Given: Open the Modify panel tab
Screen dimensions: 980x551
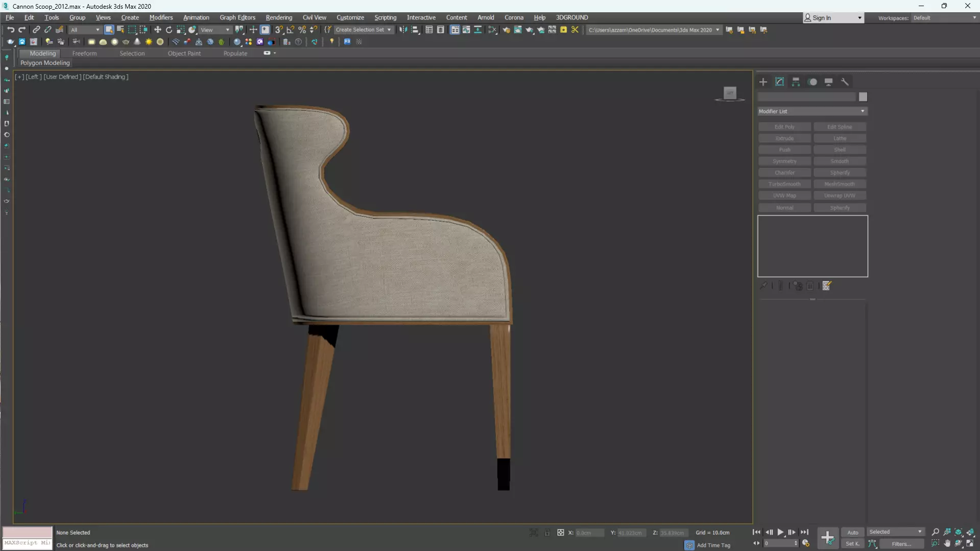Looking at the screenshot, I should point(779,82).
